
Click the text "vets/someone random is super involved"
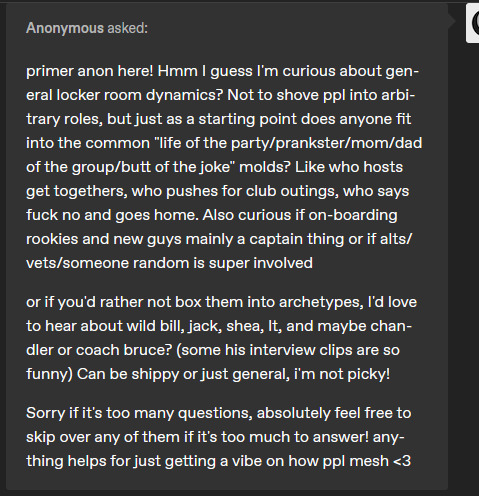tap(169, 263)
